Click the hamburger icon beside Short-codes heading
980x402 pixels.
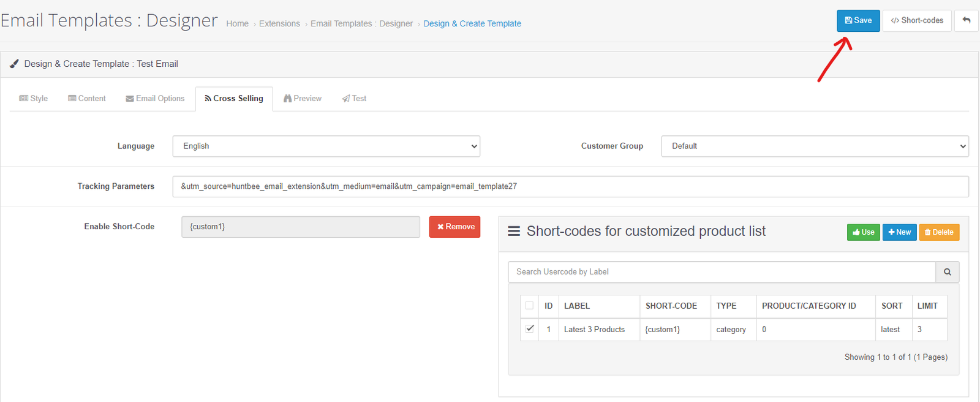[514, 231]
